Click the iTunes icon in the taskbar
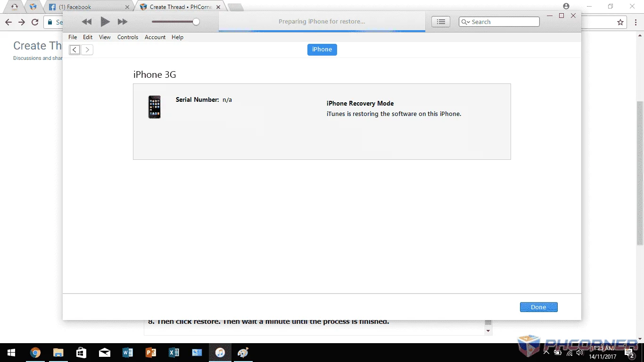Screen dimensions: 644x362 (x=220, y=353)
